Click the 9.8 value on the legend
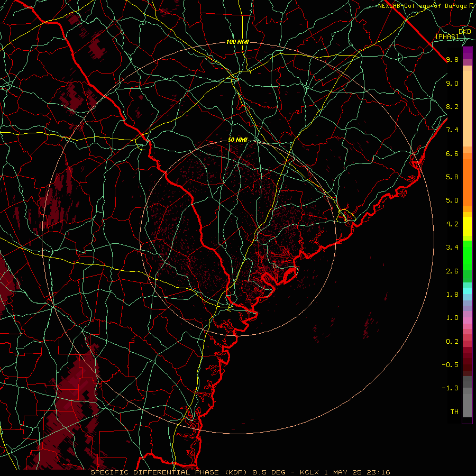This screenshot has height=476, width=476. [452, 59]
